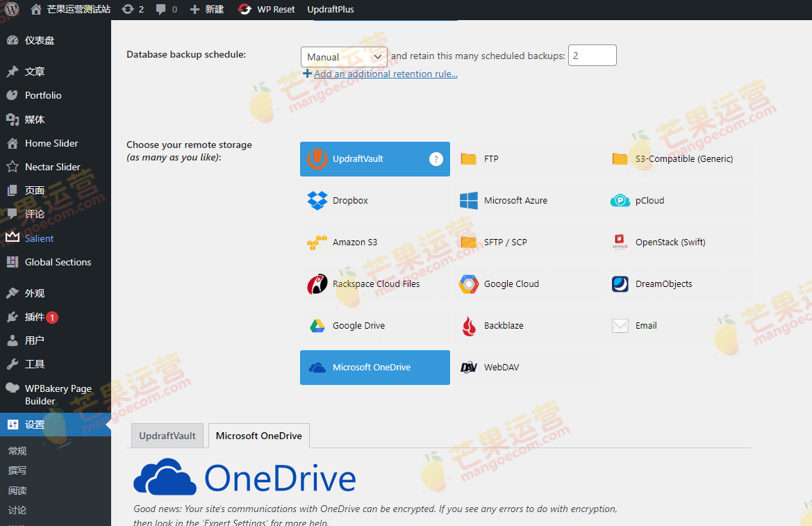Viewport: 812px width, 526px height.
Task: Open the WordPress logo menu
Action: (11, 9)
